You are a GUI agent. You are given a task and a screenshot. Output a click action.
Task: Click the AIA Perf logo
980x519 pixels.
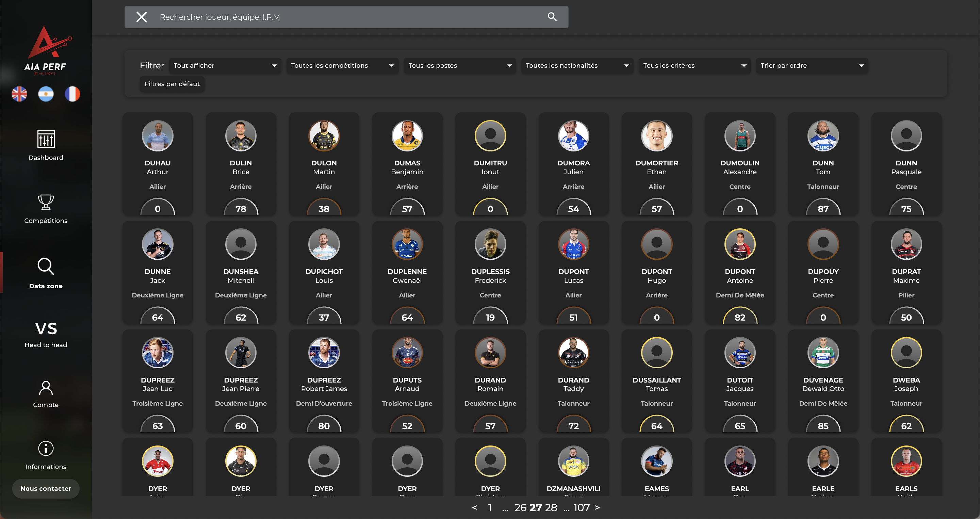coord(48,50)
